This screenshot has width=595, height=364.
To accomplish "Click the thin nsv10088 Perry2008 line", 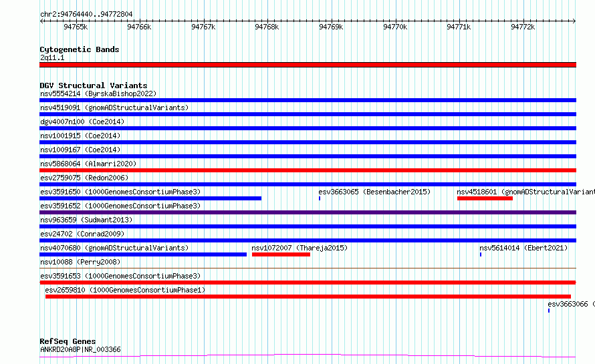I will (x=308, y=268).
